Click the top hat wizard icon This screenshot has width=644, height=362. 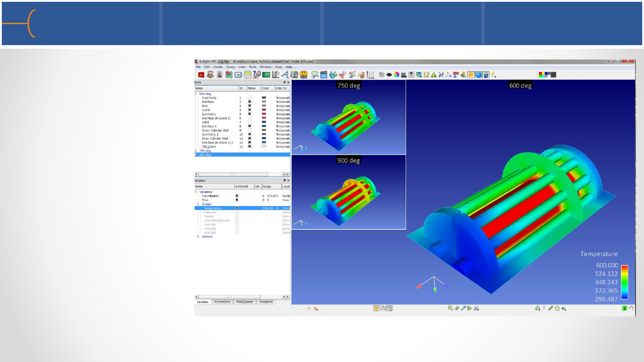pos(210,75)
